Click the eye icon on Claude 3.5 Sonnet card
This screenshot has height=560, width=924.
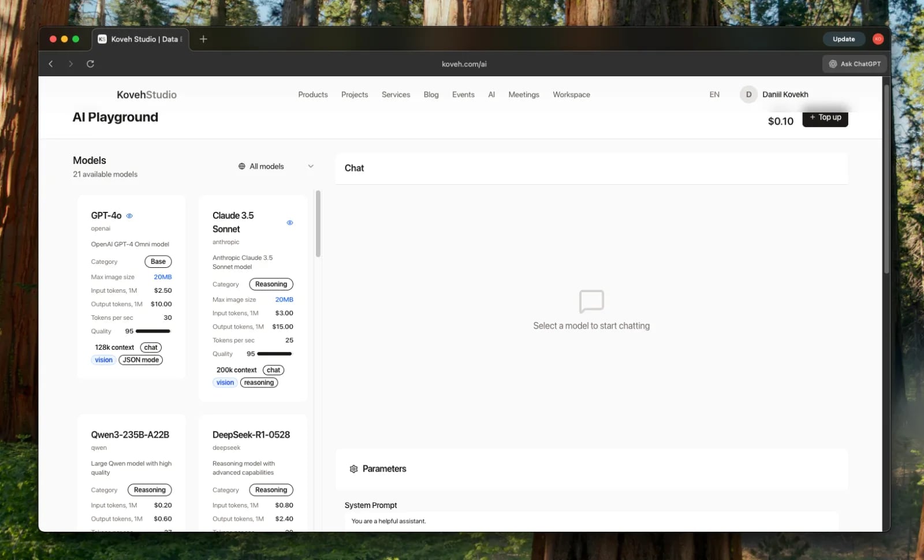(289, 222)
